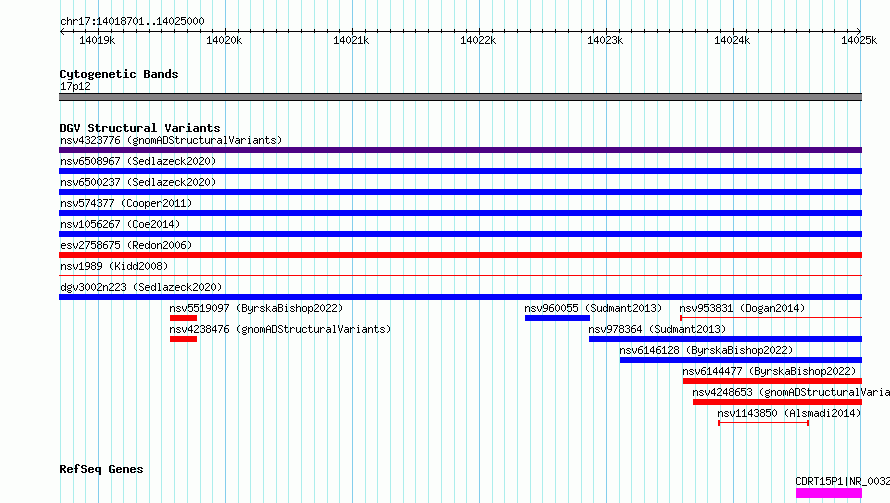Click the chr17:14018701..14025000 coordinate label

click(132, 21)
